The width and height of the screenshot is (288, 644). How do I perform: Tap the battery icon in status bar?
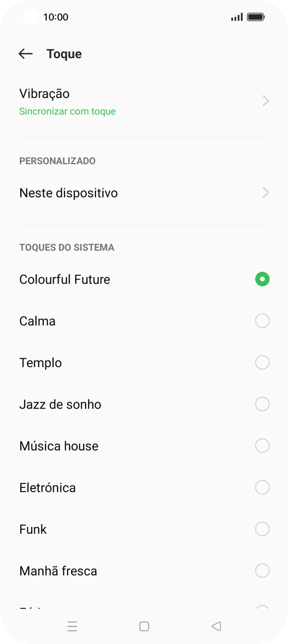(255, 16)
